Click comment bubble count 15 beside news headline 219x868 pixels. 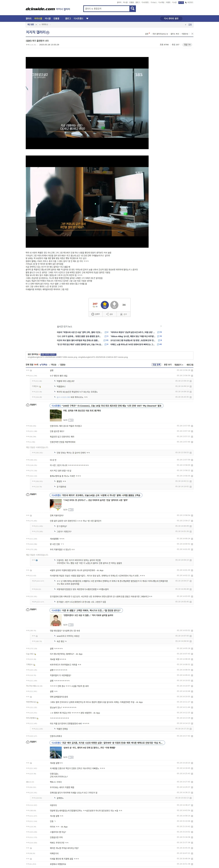(160, 332)
